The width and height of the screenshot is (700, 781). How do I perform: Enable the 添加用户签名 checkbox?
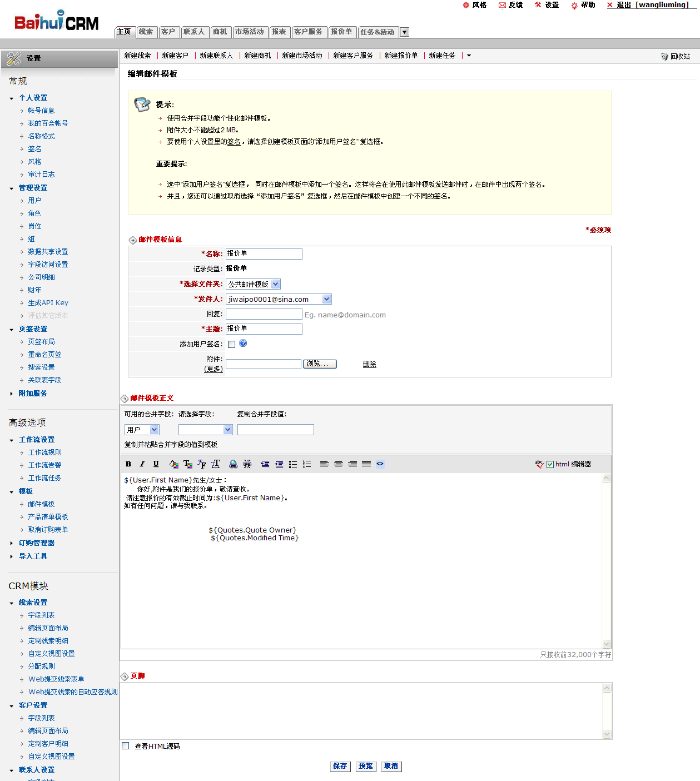tap(231, 344)
